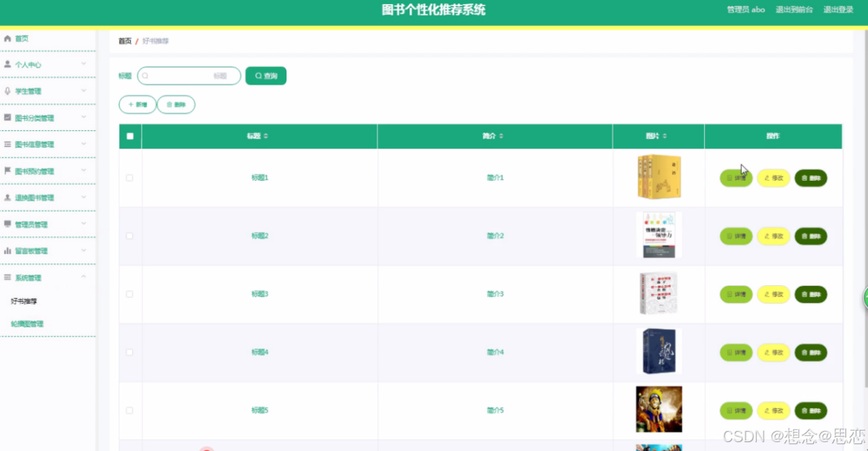868x451 pixels.
Task: Click the 新增 add button
Action: point(138,104)
